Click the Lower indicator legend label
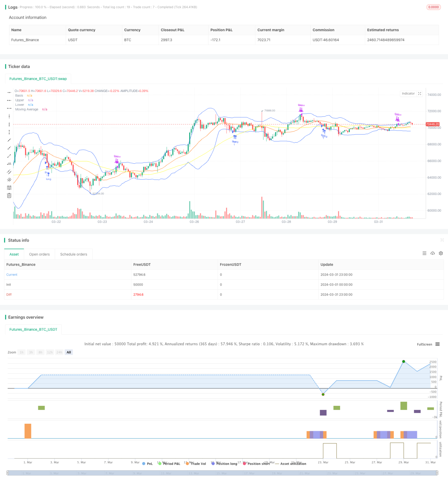This screenshot has width=448, height=483. [20, 105]
